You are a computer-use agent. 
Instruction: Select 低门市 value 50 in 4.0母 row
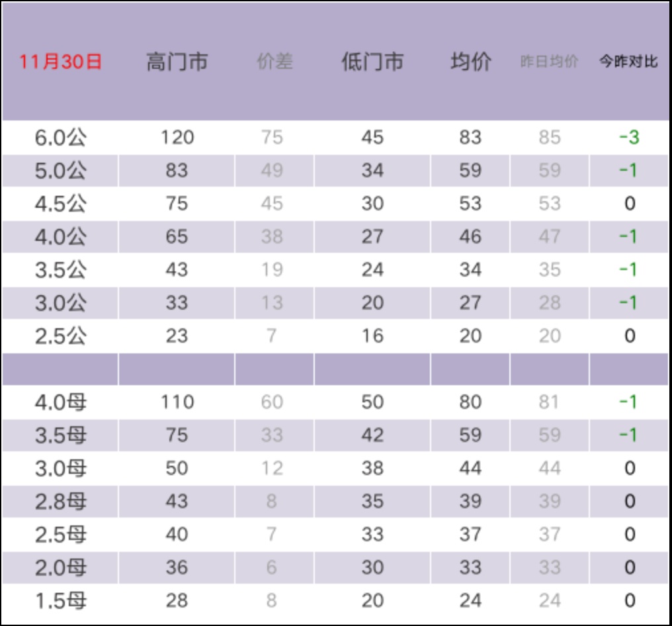(x=372, y=402)
